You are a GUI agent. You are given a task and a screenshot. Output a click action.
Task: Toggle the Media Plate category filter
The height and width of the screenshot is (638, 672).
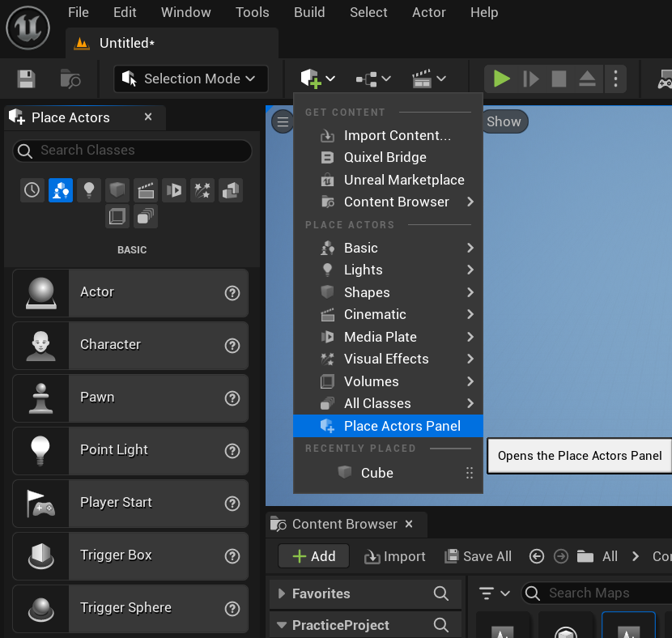click(x=174, y=189)
